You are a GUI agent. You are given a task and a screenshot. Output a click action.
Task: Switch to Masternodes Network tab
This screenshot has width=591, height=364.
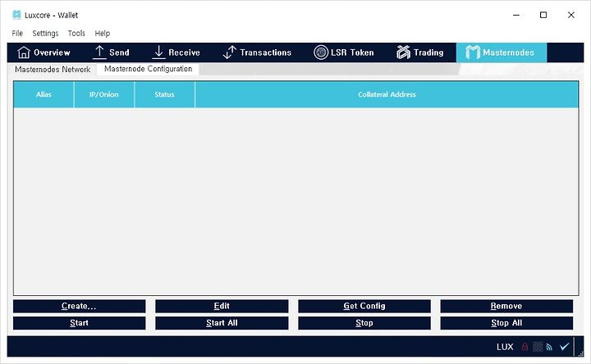click(x=53, y=69)
